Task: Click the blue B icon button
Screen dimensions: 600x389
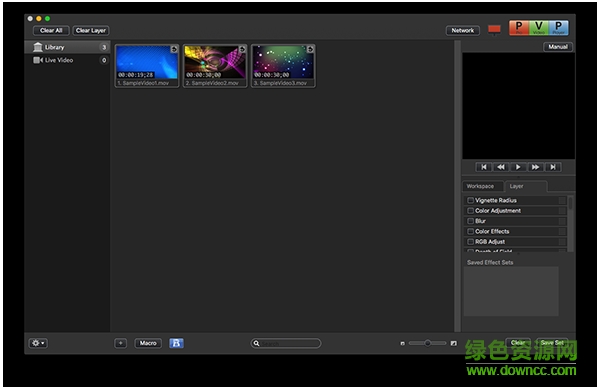Action: (176, 343)
